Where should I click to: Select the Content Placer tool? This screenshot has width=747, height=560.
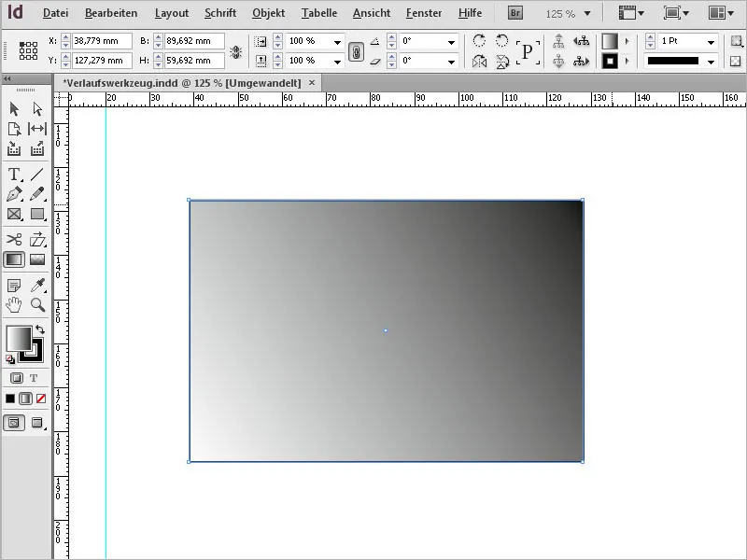(37, 149)
